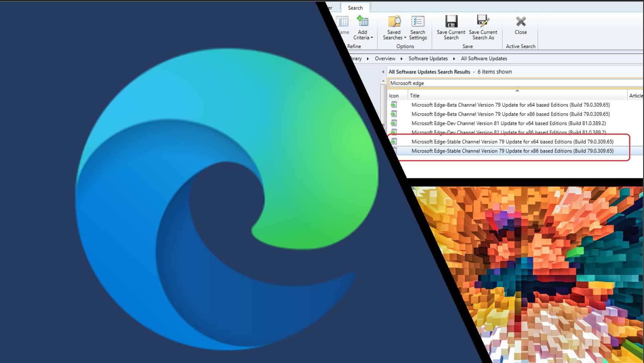
Task: Close the active search via the X icon
Action: pyautogui.click(x=520, y=21)
